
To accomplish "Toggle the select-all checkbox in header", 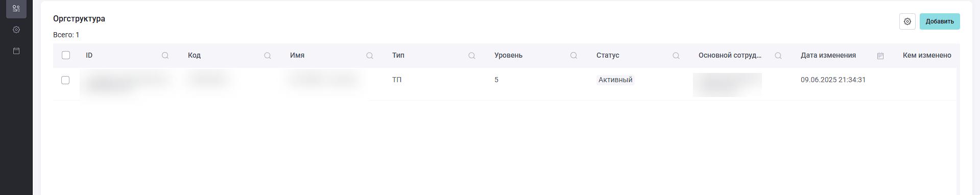I will [66, 55].
